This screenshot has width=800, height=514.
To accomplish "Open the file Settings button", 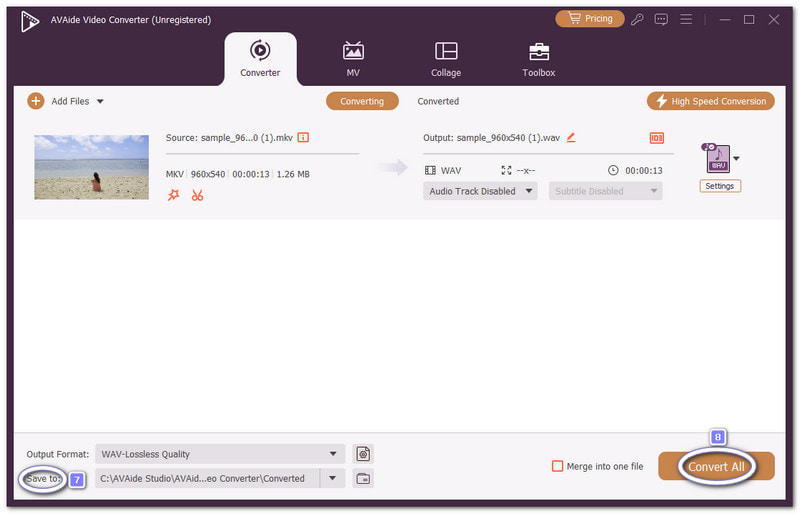I will click(x=720, y=186).
